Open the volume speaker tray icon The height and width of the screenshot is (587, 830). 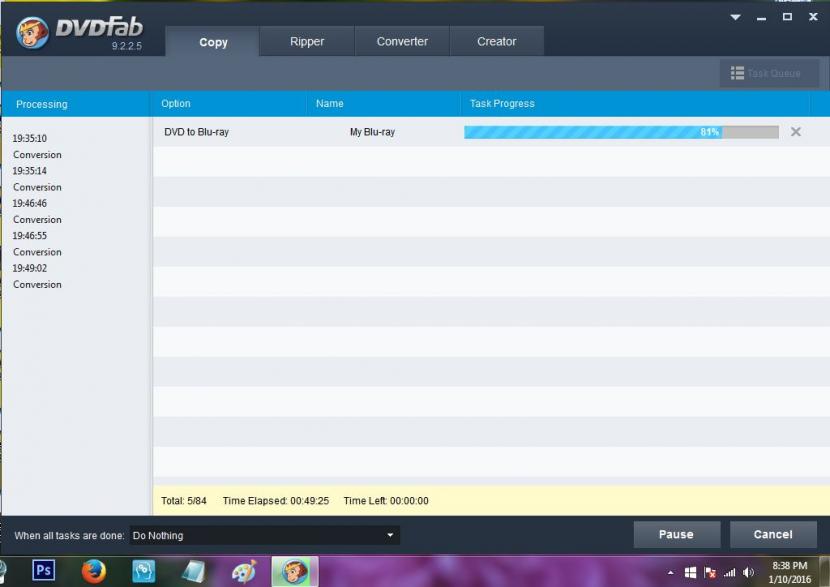(748, 572)
